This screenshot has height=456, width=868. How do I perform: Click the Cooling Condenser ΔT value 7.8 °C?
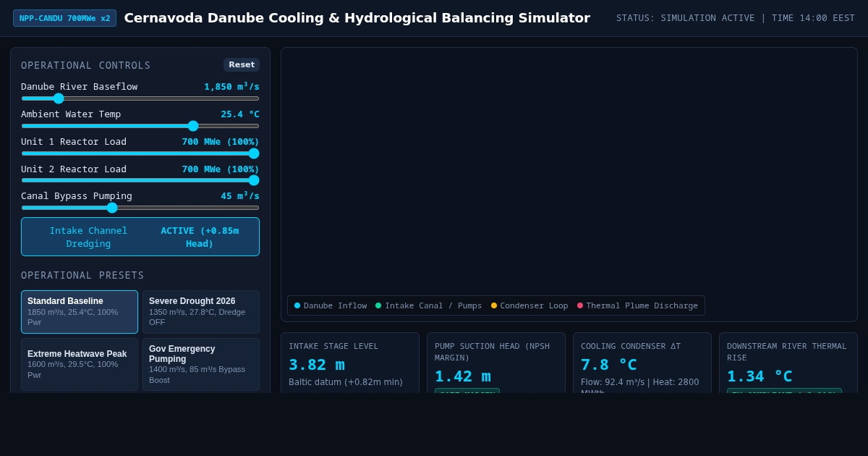608,364
